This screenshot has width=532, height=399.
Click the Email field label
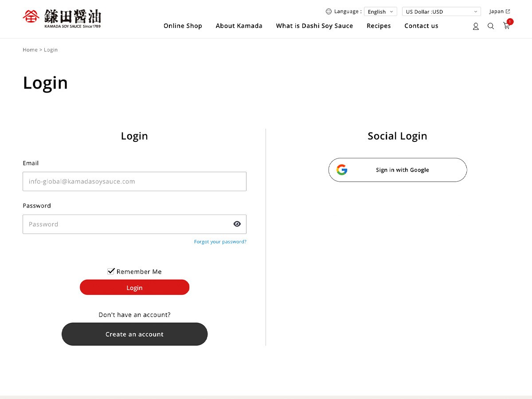pyautogui.click(x=31, y=163)
